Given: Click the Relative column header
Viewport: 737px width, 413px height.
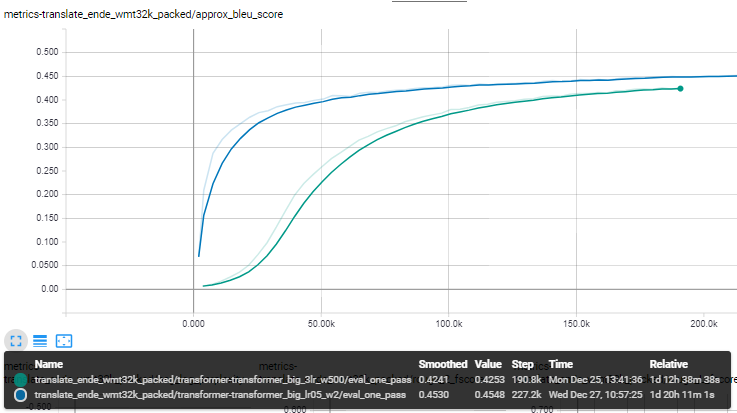Looking at the screenshot, I should [668, 364].
